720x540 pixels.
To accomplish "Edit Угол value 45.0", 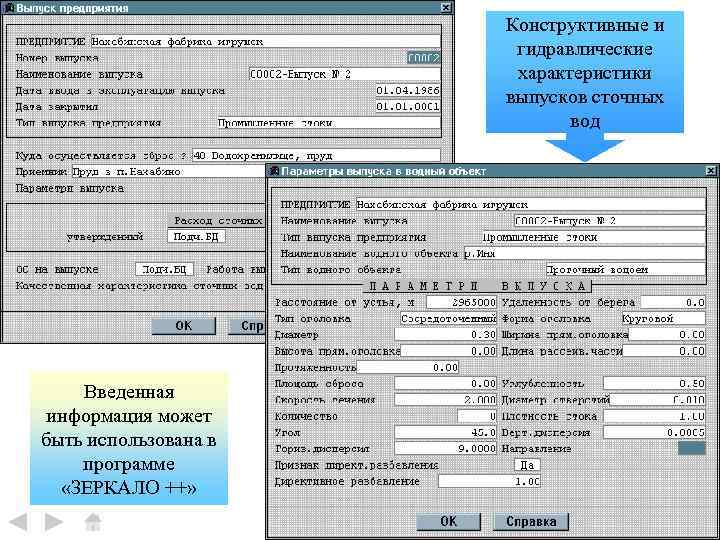I will tap(445, 433).
